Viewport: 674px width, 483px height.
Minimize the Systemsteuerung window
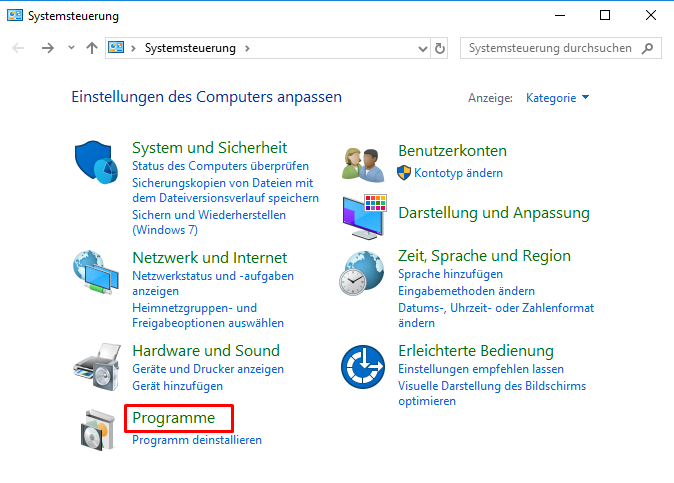[x=560, y=15]
